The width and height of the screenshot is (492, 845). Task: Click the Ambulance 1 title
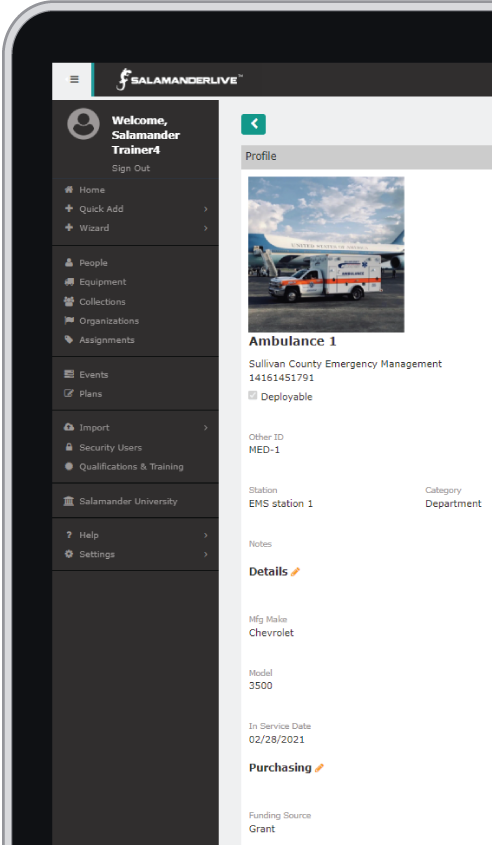293,341
